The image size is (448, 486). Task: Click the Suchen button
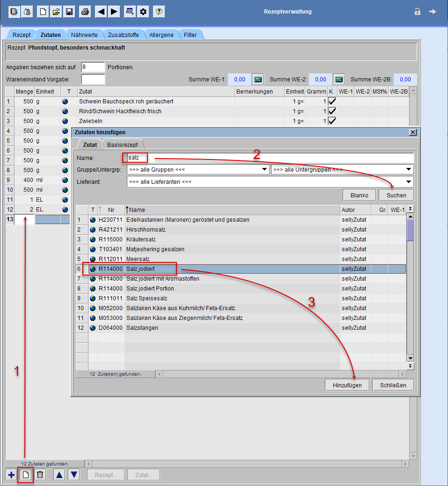[x=396, y=195]
